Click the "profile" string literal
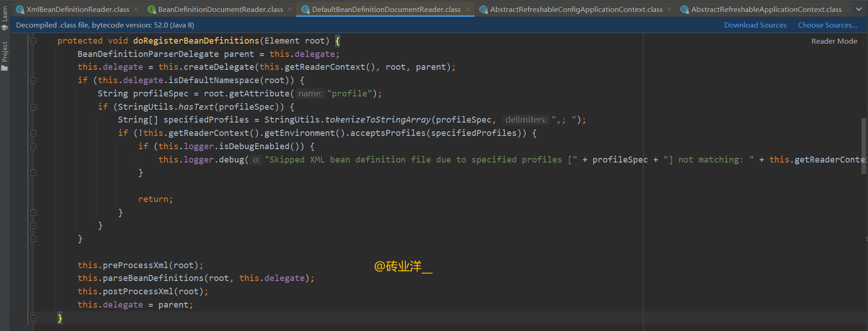This screenshot has height=331, width=868. pyautogui.click(x=349, y=94)
